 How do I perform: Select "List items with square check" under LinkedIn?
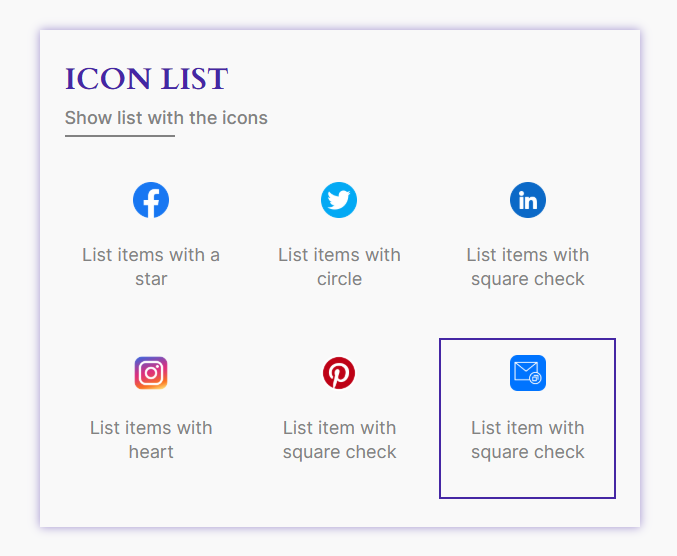pos(528,267)
